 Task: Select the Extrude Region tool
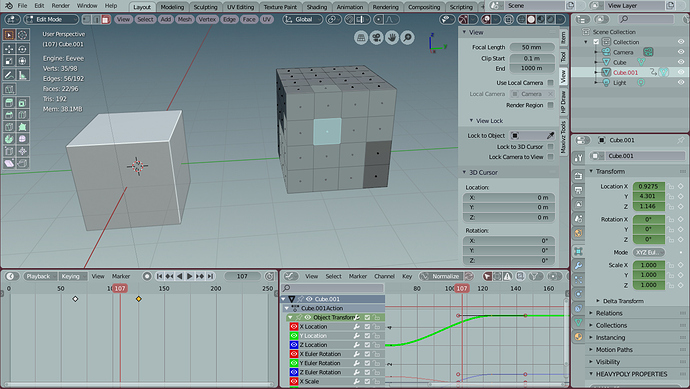[x=9, y=103]
